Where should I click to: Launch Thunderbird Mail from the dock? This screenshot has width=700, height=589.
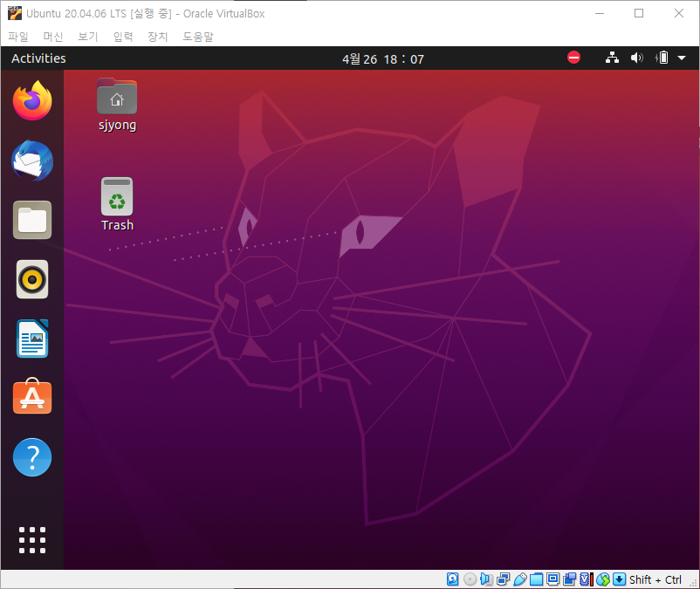click(x=32, y=161)
